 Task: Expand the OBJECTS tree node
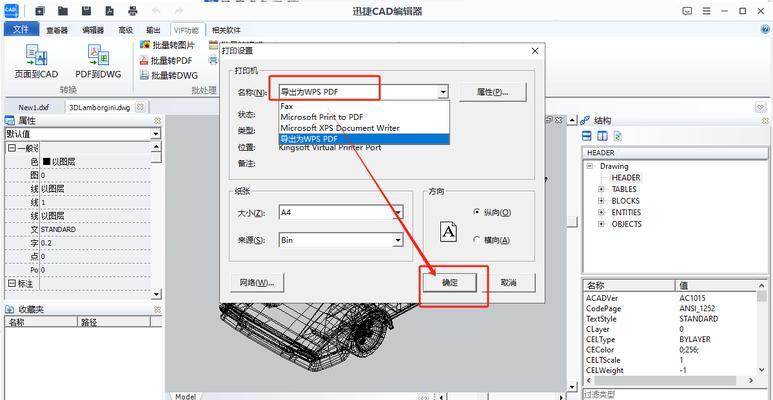coord(601,224)
